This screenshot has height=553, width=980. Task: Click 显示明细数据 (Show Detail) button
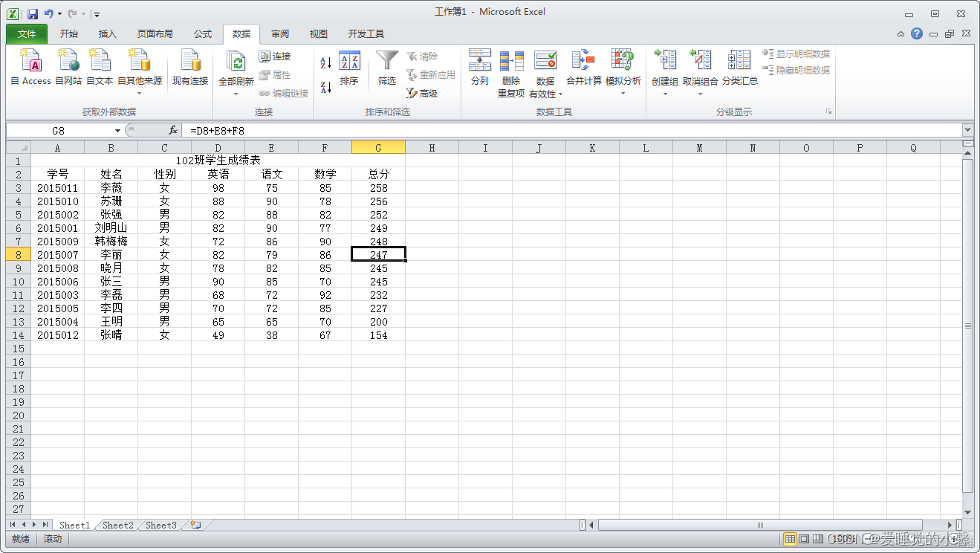[x=796, y=54]
